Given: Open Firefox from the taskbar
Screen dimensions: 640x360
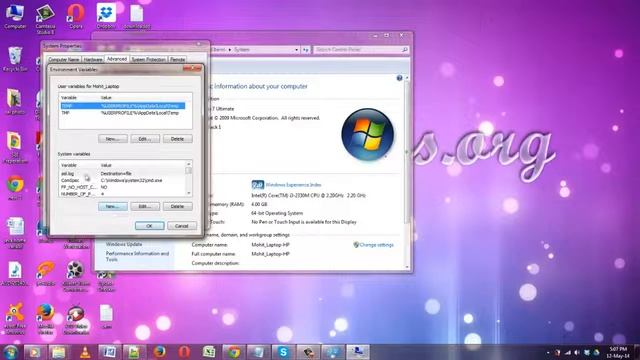Looking at the screenshot, I should (159, 352).
